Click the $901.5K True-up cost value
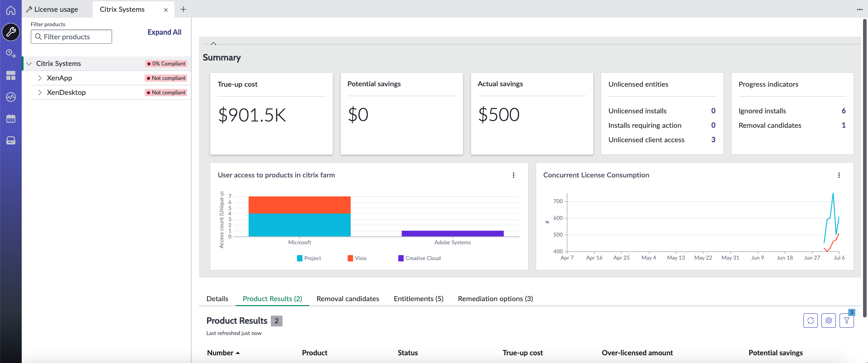 pos(252,115)
